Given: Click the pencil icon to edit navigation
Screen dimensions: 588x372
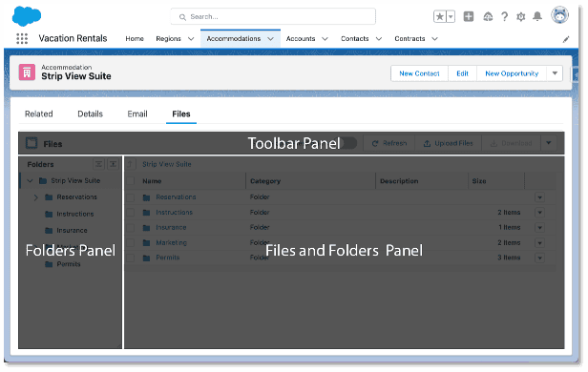Looking at the screenshot, I should [566, 39].
